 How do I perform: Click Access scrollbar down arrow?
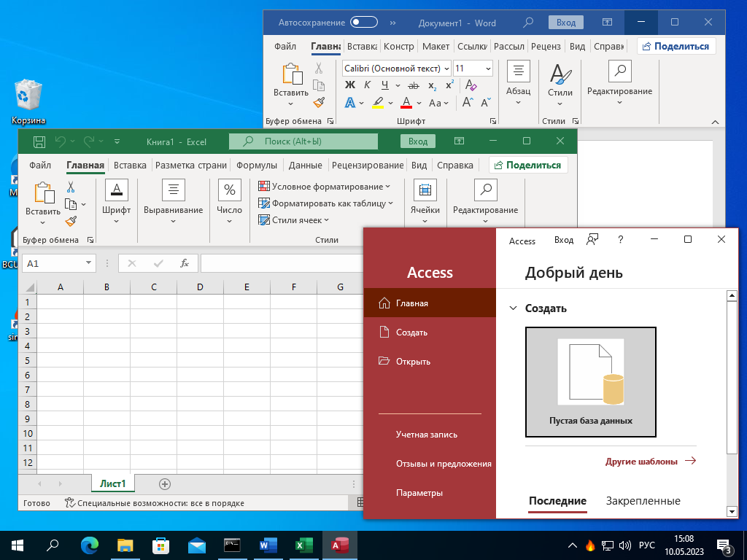click(x=732, y=512)
